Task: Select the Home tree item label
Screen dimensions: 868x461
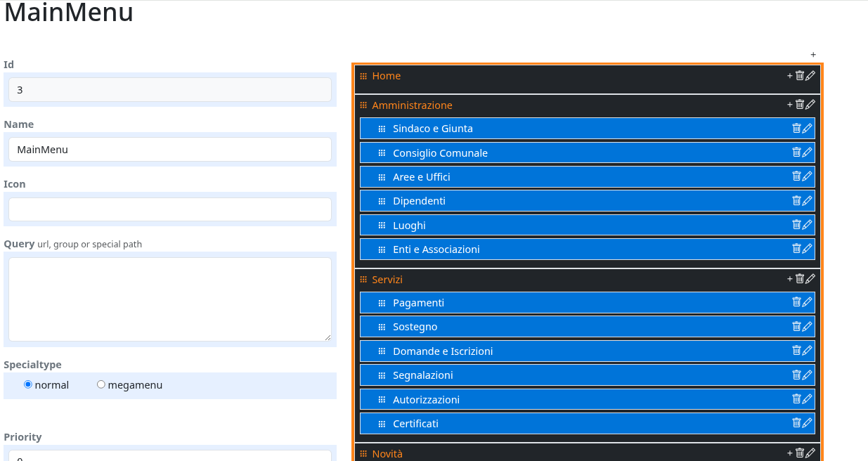Action: coord(387,76)
